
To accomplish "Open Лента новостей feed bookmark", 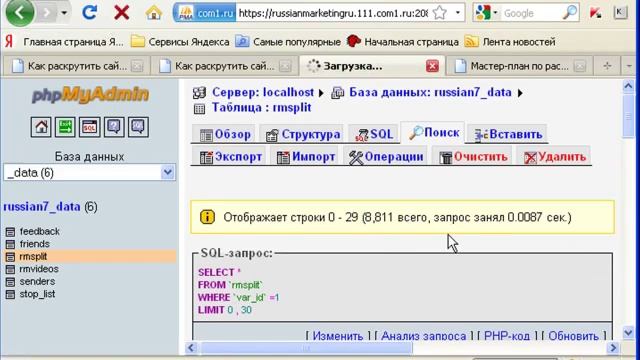I will pyautogui.click(x=510, y=42).
